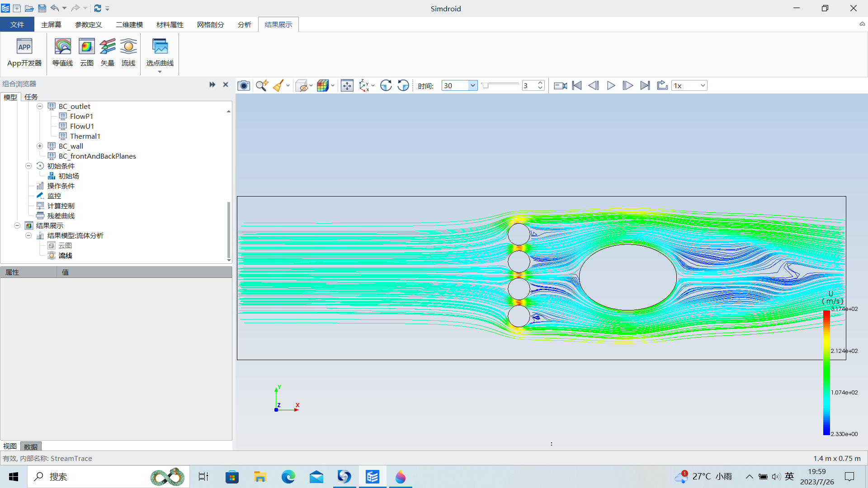868x488 pixels.
Task: Select the 计算控制 tree item
Action: click(x=61, y=206)
